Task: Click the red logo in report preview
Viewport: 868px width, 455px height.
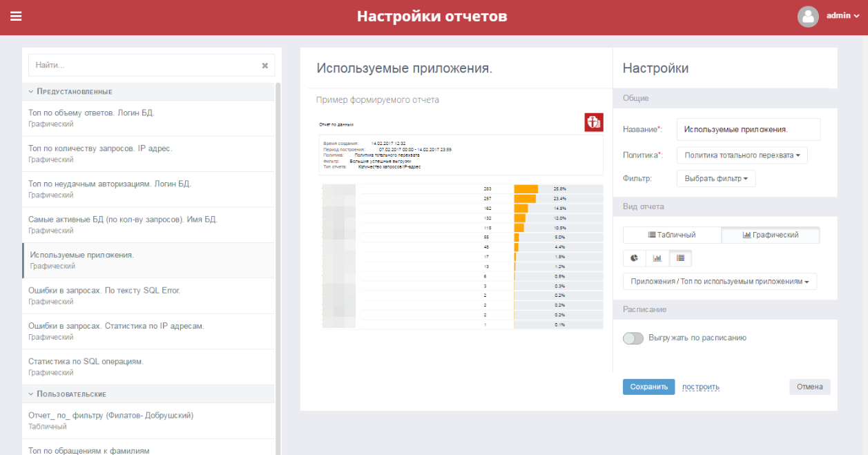Action: point(594,122)
